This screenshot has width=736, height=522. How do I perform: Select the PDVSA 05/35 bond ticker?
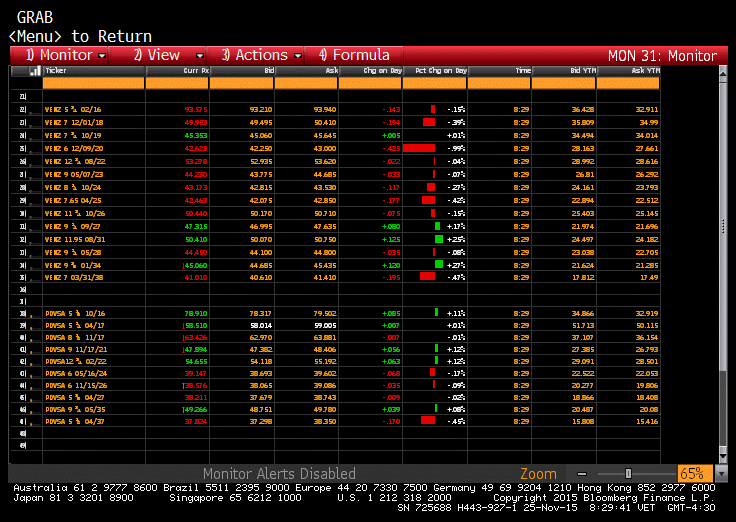point(75,410)
